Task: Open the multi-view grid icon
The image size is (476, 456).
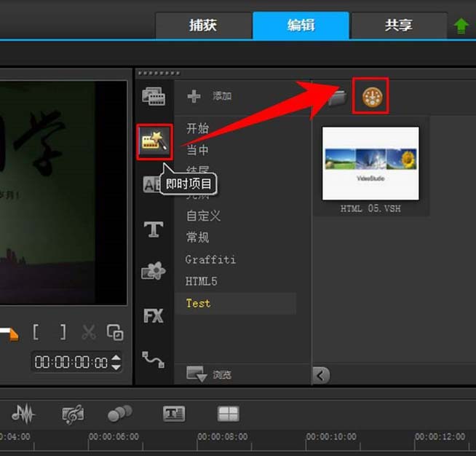Action: point(229,414)
